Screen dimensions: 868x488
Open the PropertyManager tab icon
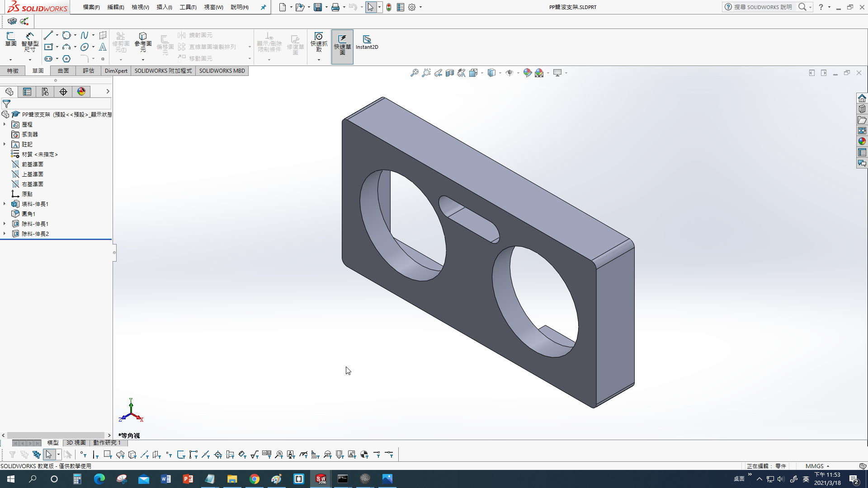tap(27, 92)
